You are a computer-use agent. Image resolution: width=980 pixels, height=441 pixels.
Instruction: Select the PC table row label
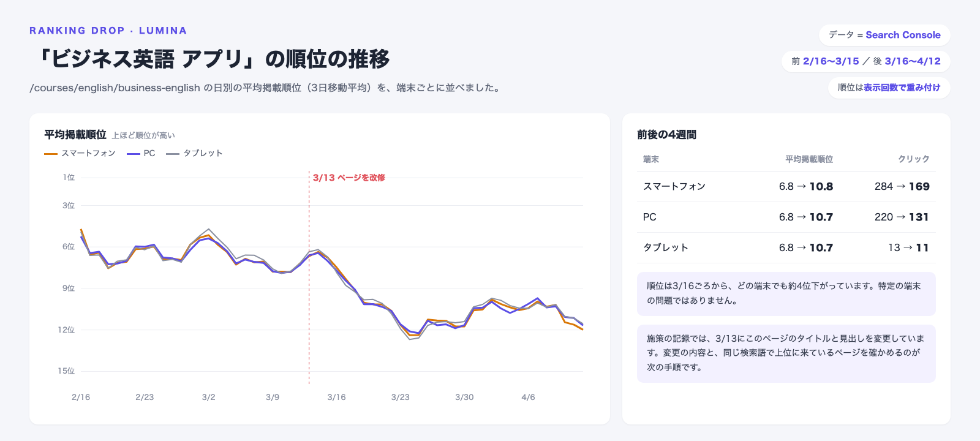click(650, 217)
